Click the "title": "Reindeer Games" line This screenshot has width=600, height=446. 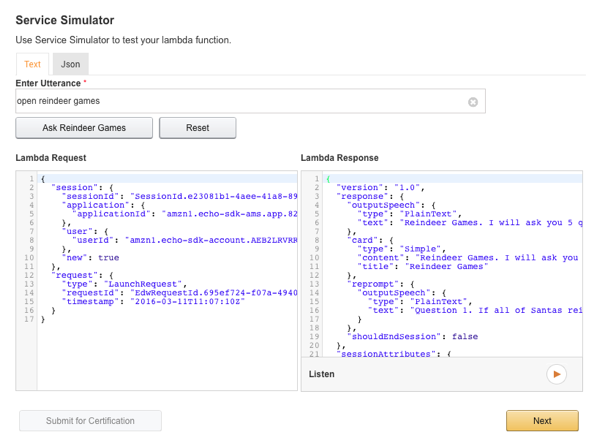coord(423,267)
